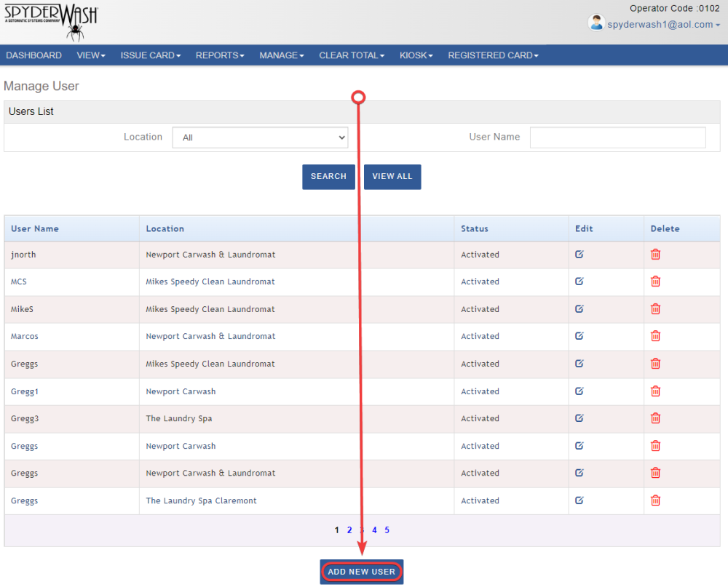Viewport: 728px width, 587px height.
Task: Select the jnorth user name cell
Action: (71, 255)
